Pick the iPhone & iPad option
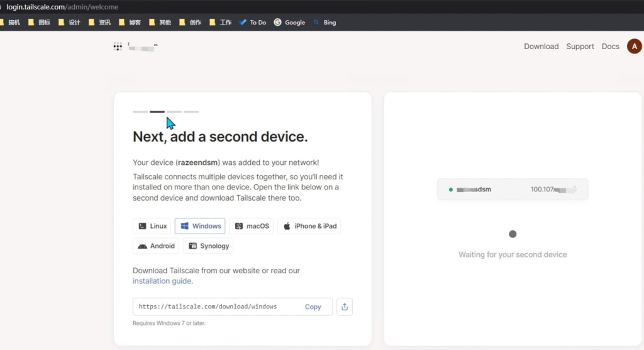Screen dimensions: 644x350 pos(309,226)
